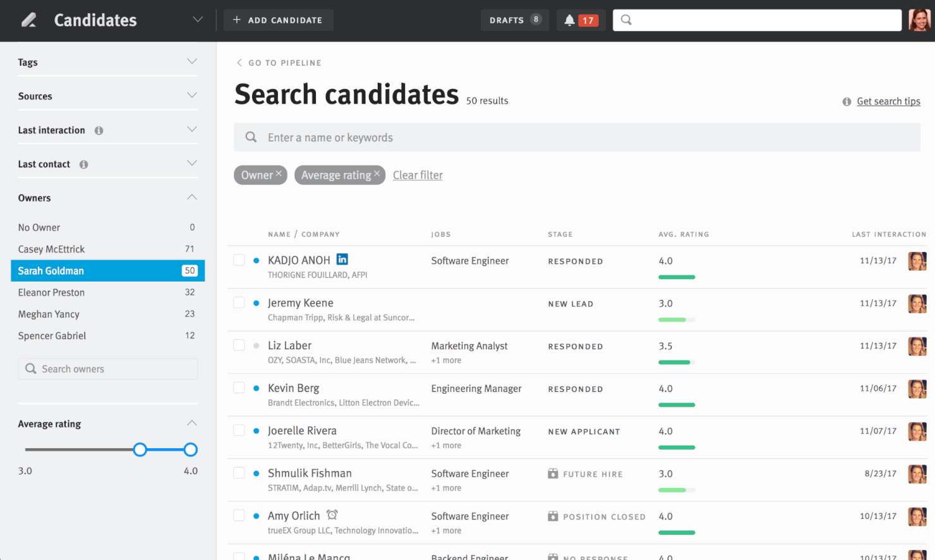
Task: Sort by Avg. Rating column header
Action: tap(684, 234)
